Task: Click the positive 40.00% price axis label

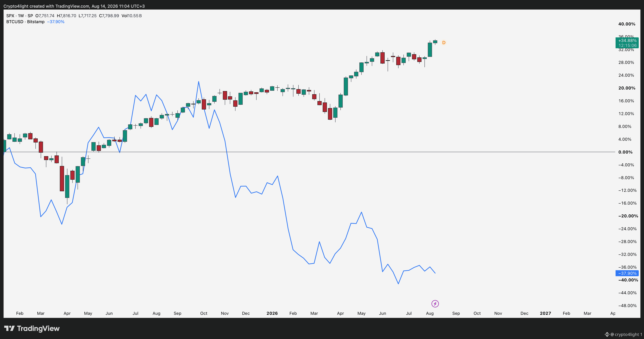Action: [x=627, y=24]
